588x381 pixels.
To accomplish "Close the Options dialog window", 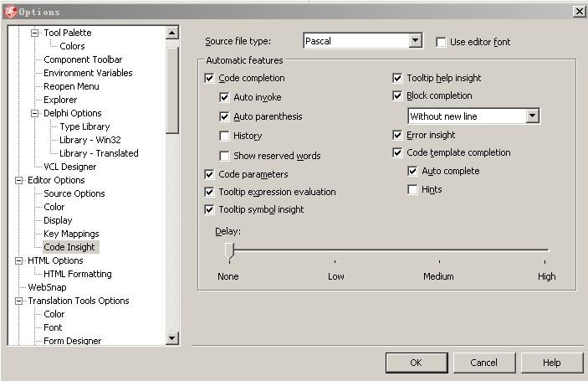I will tap(579, 11).
